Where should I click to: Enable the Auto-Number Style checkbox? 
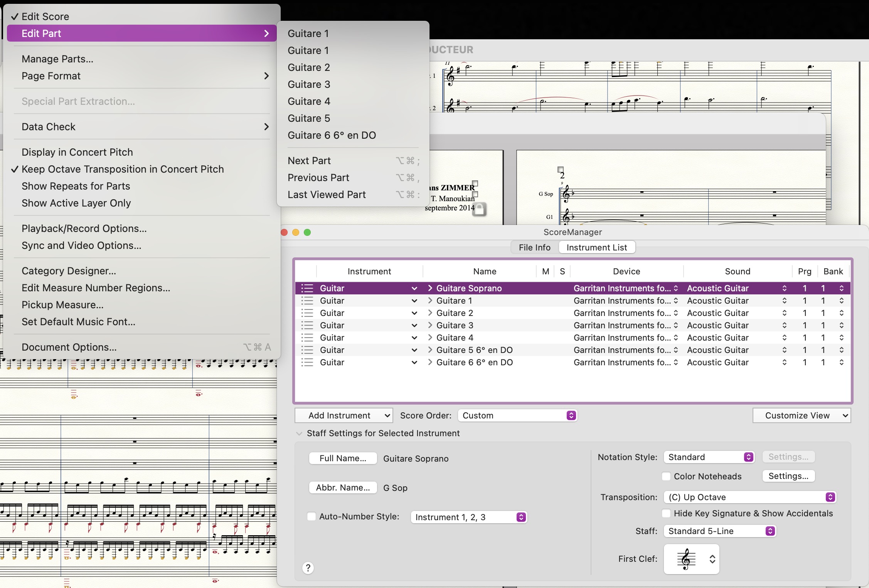pos(312,516)
